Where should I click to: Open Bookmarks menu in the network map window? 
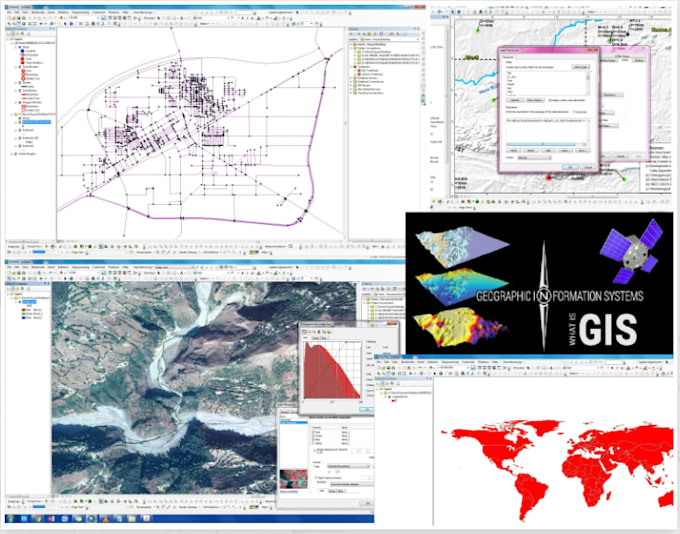(x=38, y=12)
